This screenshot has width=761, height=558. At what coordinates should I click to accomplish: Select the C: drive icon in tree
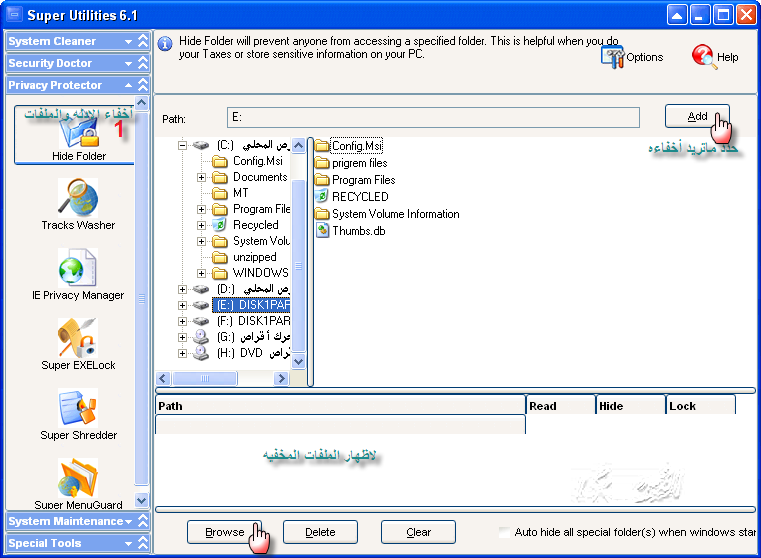(200, 145)
